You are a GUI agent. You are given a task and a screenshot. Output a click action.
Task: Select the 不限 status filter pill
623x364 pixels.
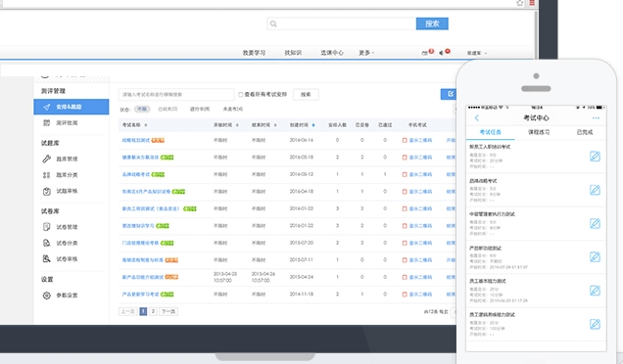142,110
